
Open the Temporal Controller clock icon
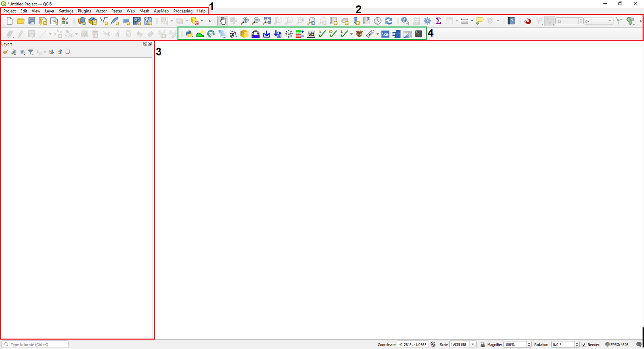(377, 21)
